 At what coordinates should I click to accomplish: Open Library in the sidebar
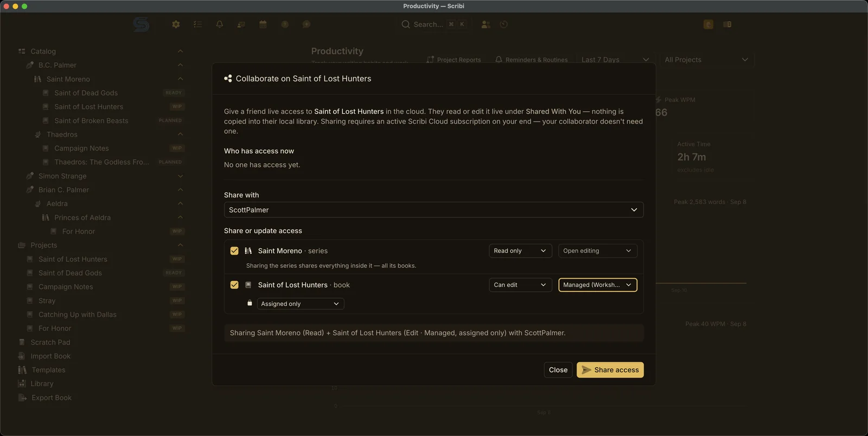coord(42,383)
